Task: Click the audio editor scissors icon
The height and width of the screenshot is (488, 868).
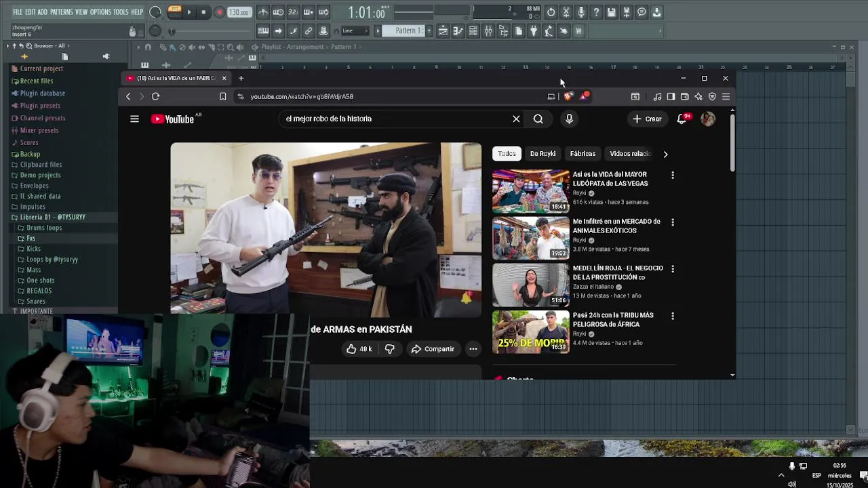Action: point(566,12)
